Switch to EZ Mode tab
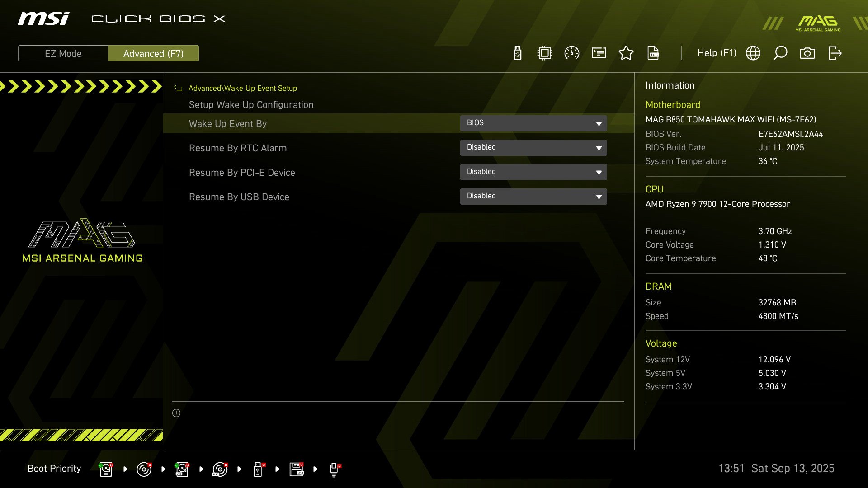 tap(63, 53)
